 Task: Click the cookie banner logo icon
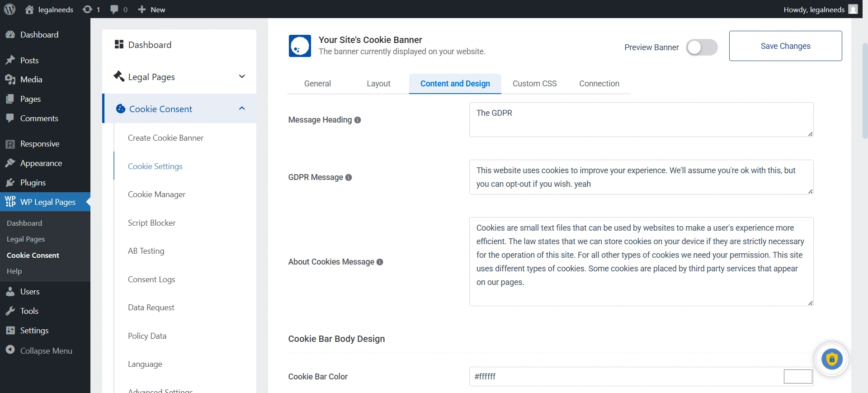click(300, 46)
